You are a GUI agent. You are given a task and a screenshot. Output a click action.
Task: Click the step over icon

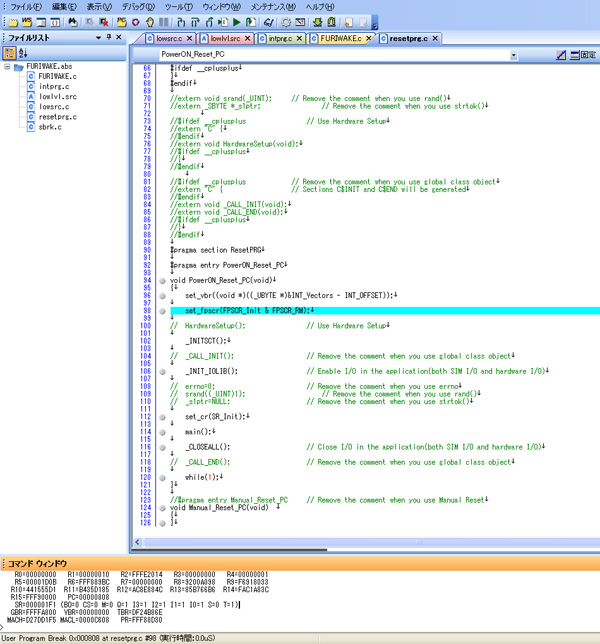(x=195, y=22)
